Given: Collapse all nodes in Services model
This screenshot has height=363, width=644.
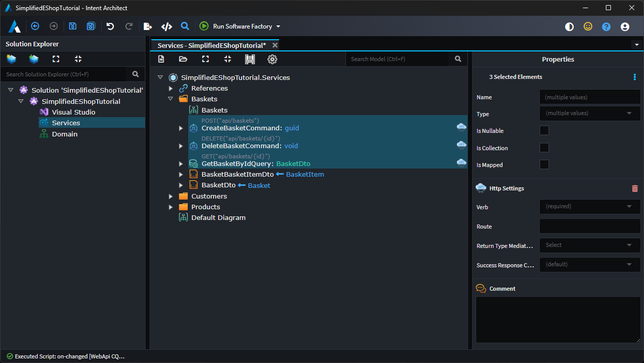Looking at the screenshot, I should click(228, 59).
